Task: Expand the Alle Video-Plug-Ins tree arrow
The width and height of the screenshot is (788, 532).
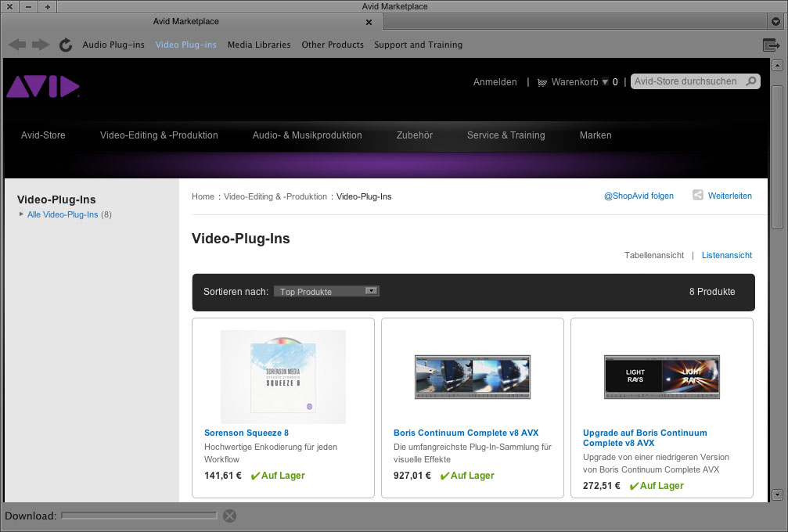Action: [21, 214]
